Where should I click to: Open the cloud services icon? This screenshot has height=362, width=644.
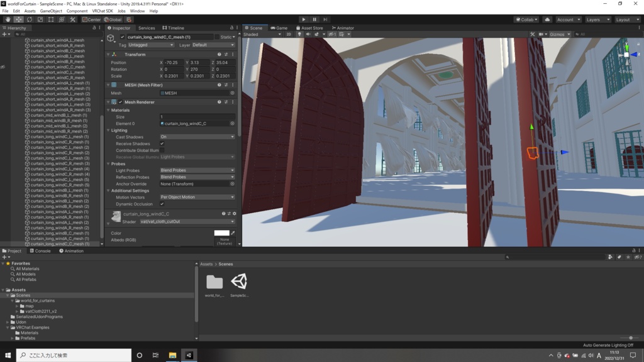pos(547,19)
